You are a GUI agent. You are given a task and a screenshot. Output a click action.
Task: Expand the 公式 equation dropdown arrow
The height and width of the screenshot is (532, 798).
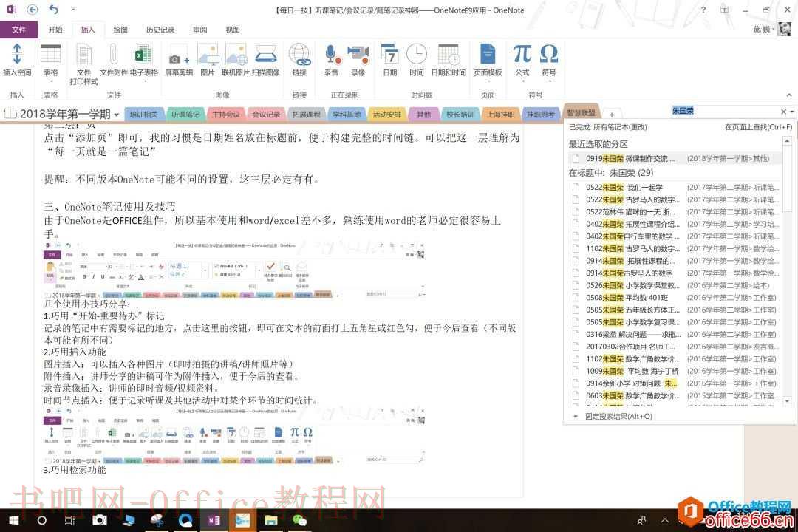[522, 81]
